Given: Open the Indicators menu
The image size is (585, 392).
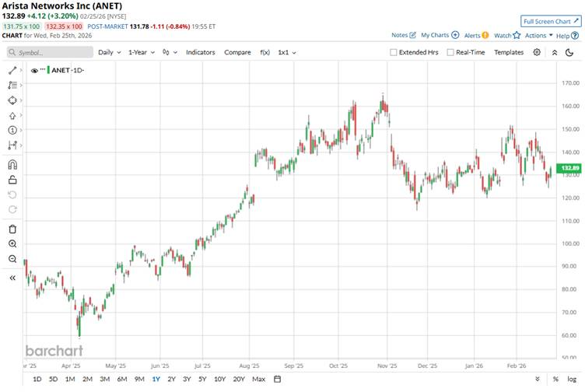Looking at the screenshot, I should [201, 53].
